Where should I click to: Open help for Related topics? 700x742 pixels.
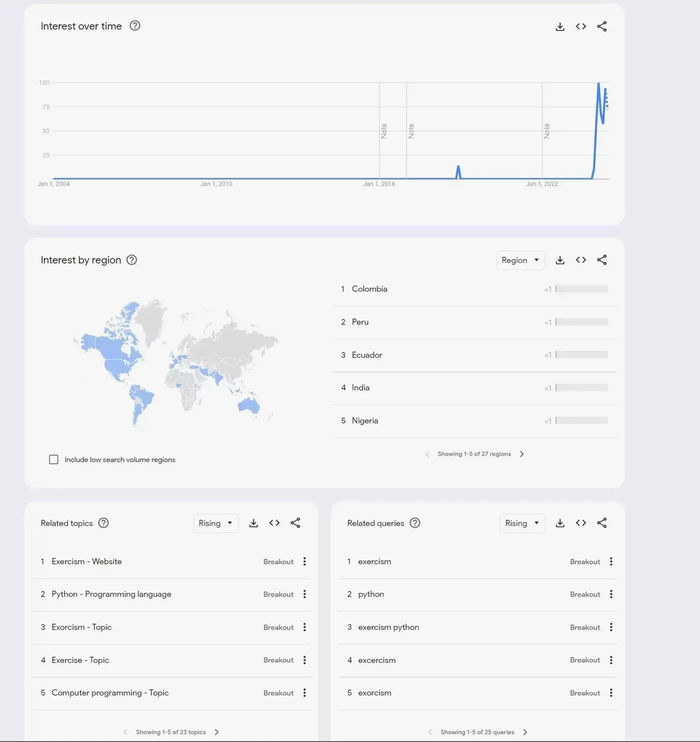point(103,523)
